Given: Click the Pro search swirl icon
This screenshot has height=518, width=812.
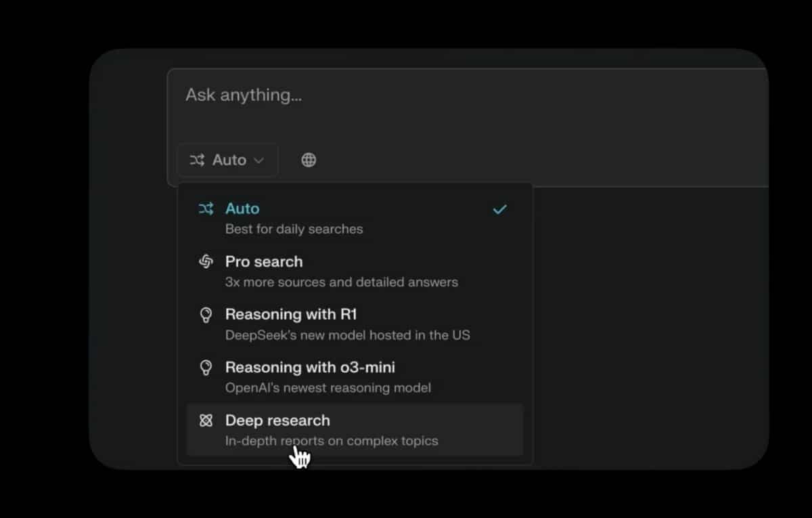Looking at the screenshot, I should (x=206, y=262).
